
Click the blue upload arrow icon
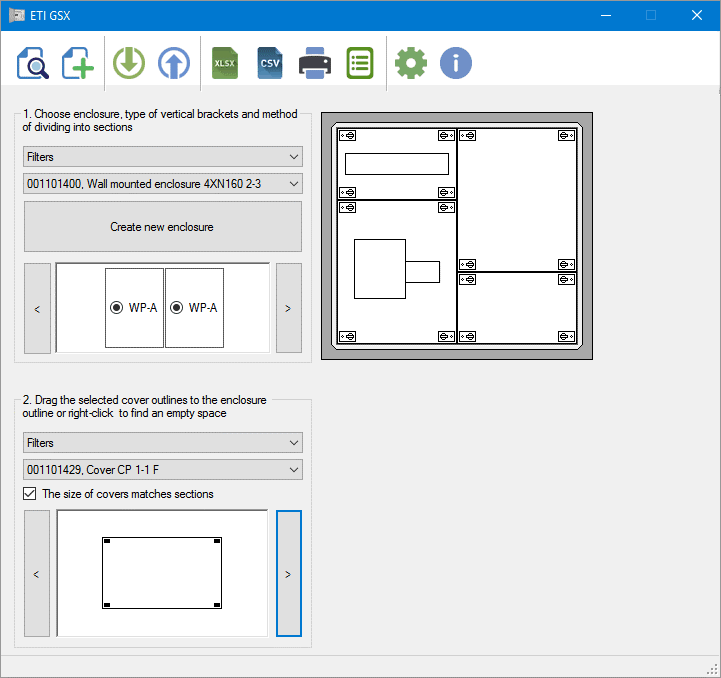point(173,63)
